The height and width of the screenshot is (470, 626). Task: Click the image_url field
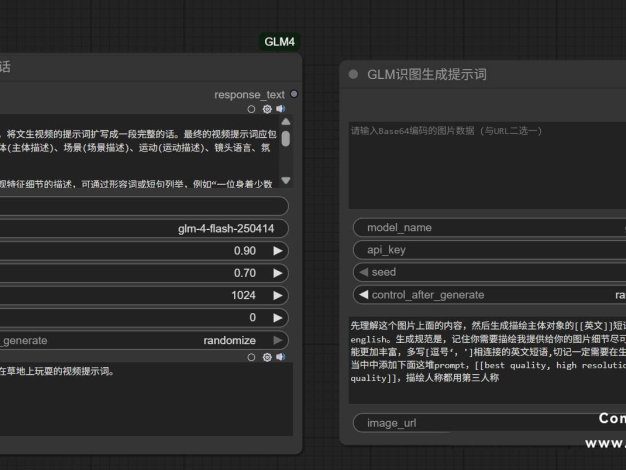[489, 422]
